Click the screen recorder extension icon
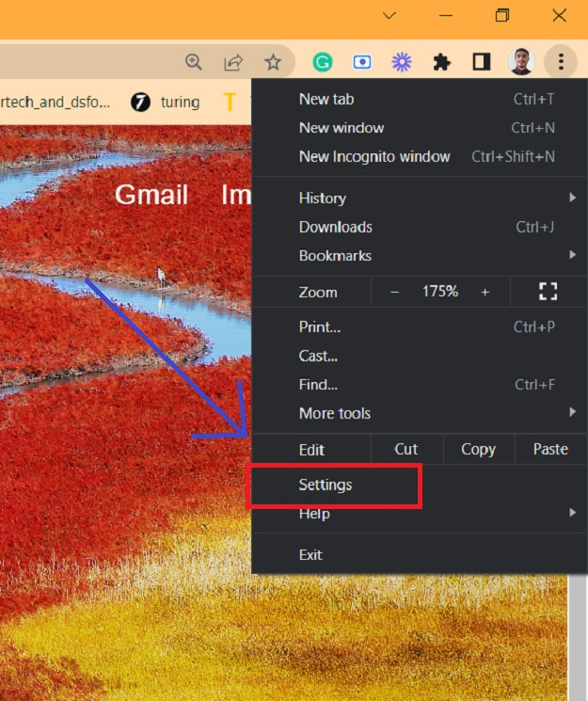Viewport: 588px width, 701px height. coord(362,62)
